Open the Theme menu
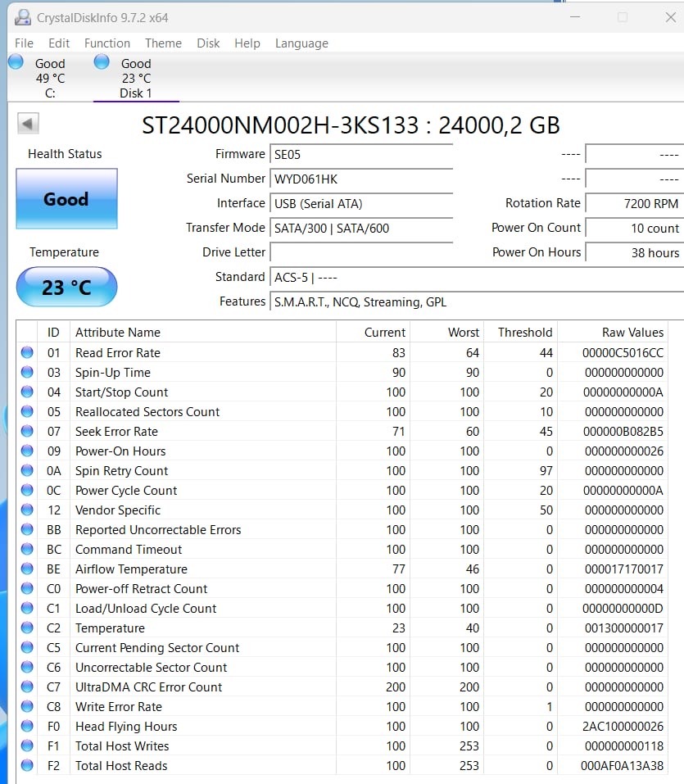The height and width of the screenshot is (784, 684). [x=163, y=43]
